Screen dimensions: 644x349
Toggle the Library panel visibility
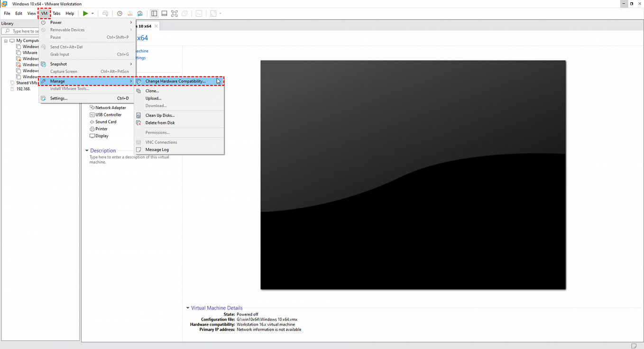pos(154,13)
